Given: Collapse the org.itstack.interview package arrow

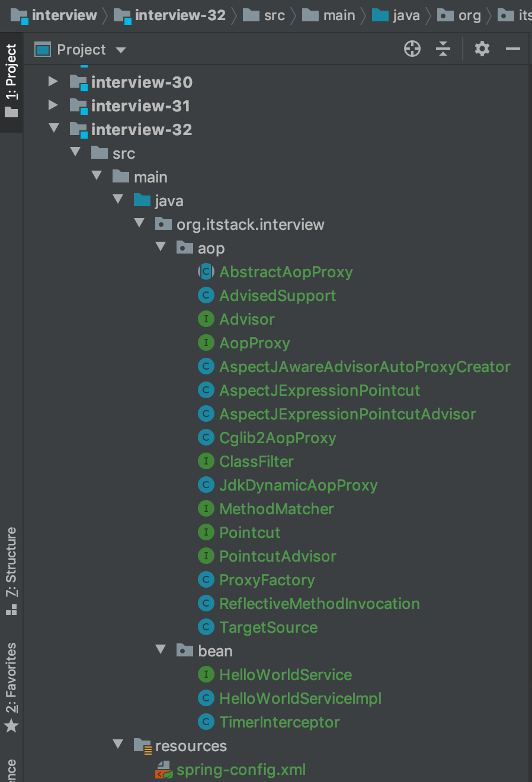Looking at the screenshot, I should [x=139, y=223].
